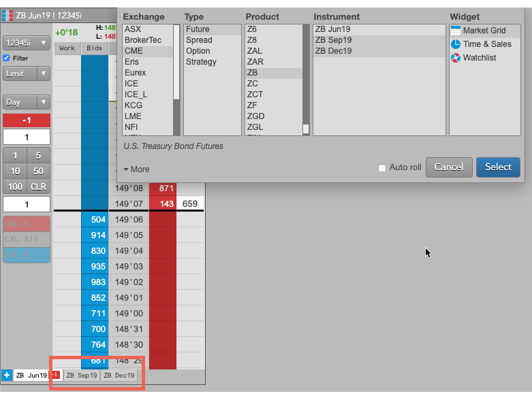Viewport: 532px width, 398px height.
Task: Click the red -1 position badge on tab
Action: click(56, 375)
